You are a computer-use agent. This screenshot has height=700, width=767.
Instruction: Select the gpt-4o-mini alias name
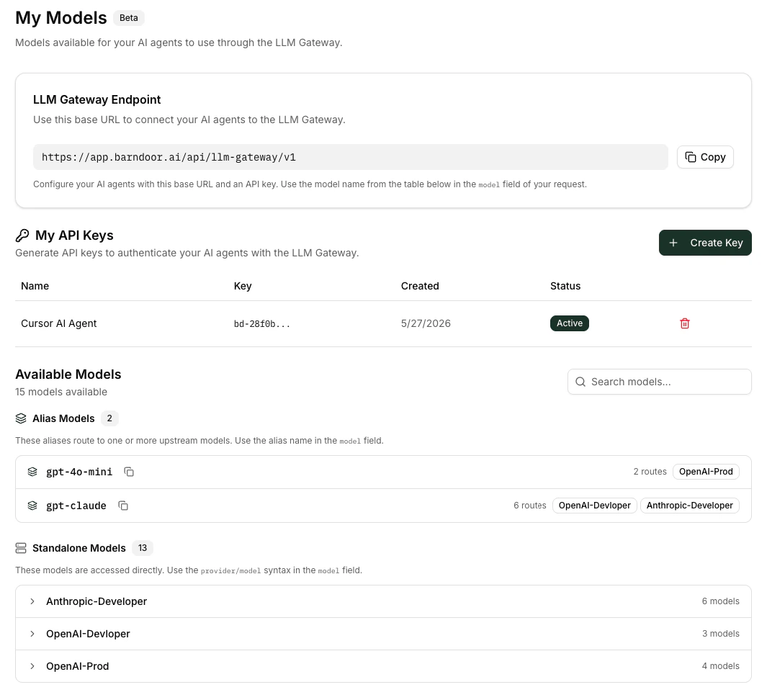point(79,472)
